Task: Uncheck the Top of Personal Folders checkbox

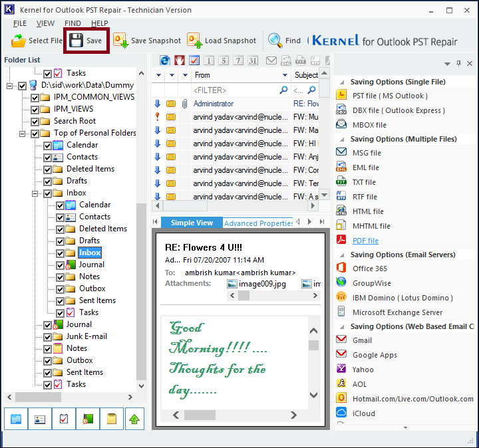Action: click(x=35, y=134)
